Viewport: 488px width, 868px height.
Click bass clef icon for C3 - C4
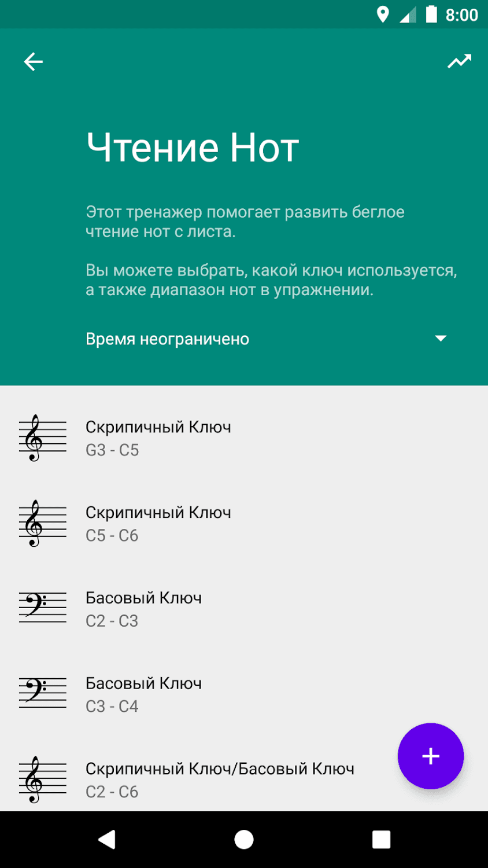(x=42, y=694)
